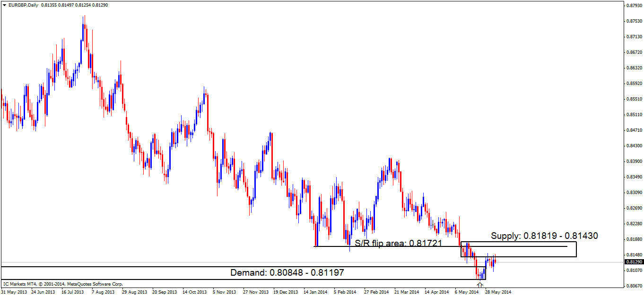This screenshot has width=644, height=296.
Task: Click the 27 Nov 2013 date label
Action: click(255, 292)
